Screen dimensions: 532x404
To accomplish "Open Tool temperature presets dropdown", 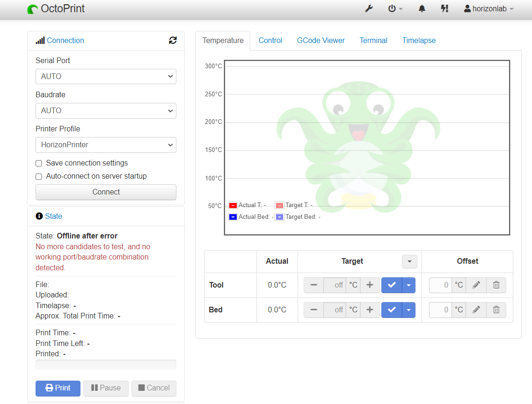I will pos(408,285).
